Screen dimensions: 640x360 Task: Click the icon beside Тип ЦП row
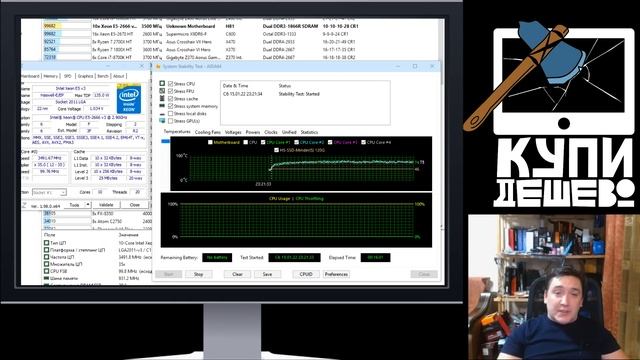[x=47, y=243]
